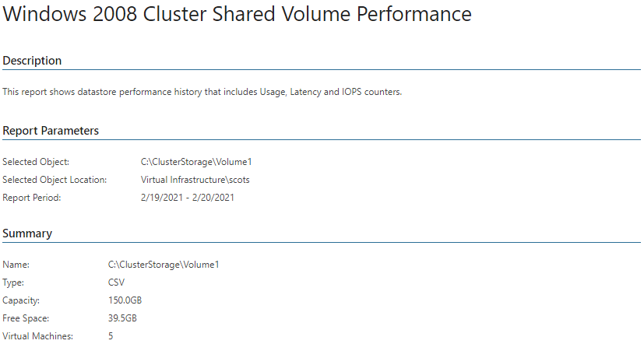This screenshot has height=344, width=644.
Task: Click the Capacity label
Action: 21,300
